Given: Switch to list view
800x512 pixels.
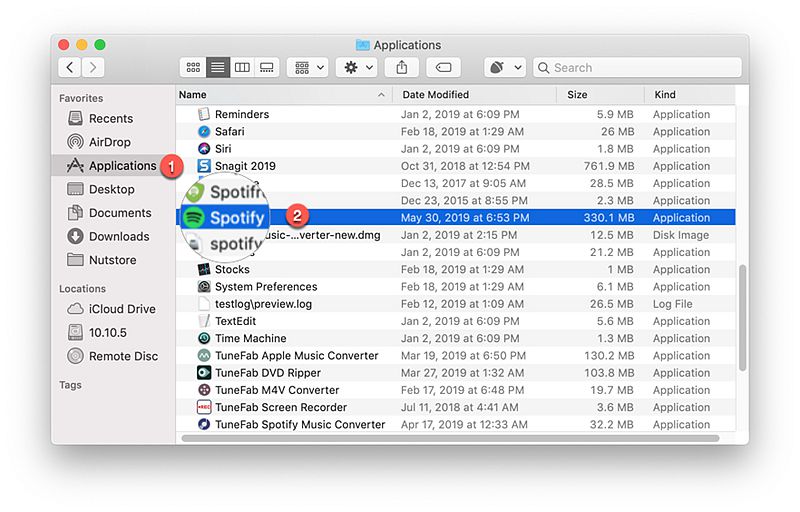Looking at the screenshot, I should [x=218, y=67].
